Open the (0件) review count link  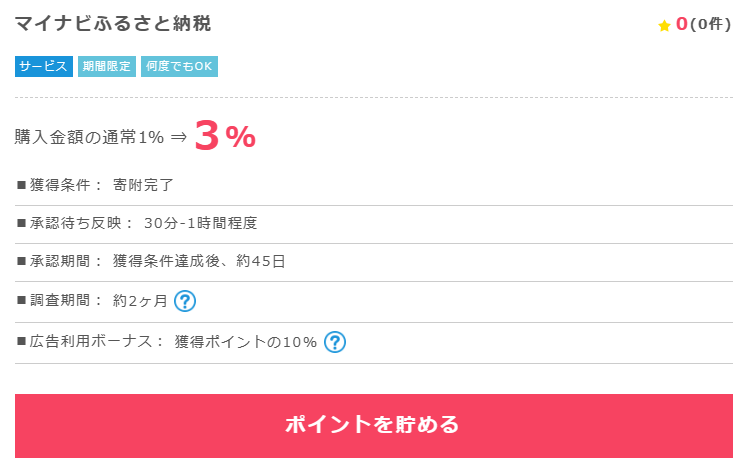(x=710, y=24)
